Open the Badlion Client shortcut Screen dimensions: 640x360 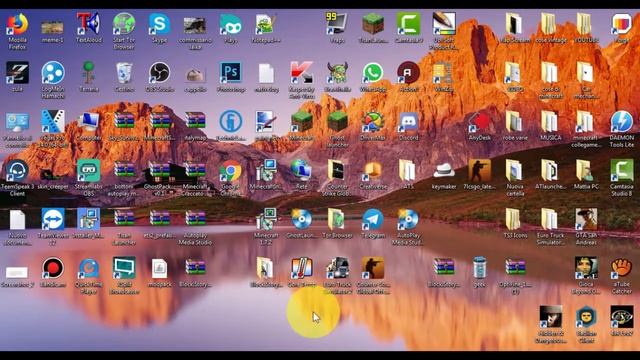pos(586,317)
